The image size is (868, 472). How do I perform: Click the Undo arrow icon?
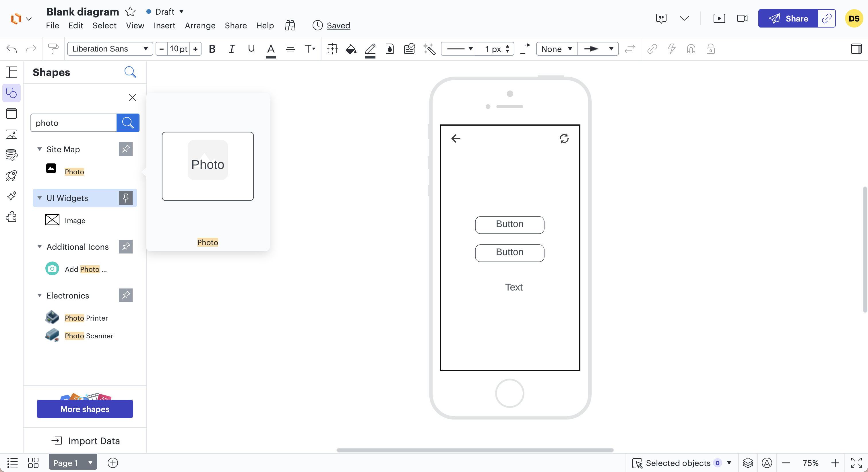tap(11, 49)
